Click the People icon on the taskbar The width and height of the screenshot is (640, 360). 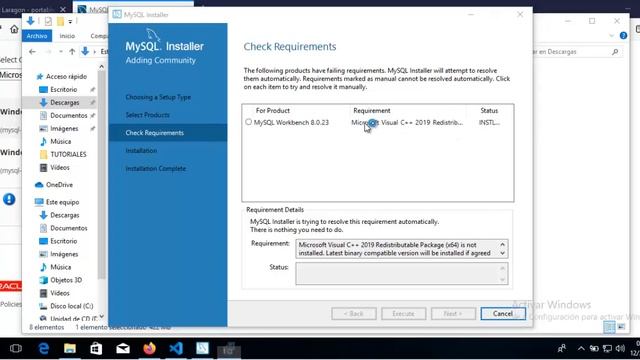[x=562, y=349]
